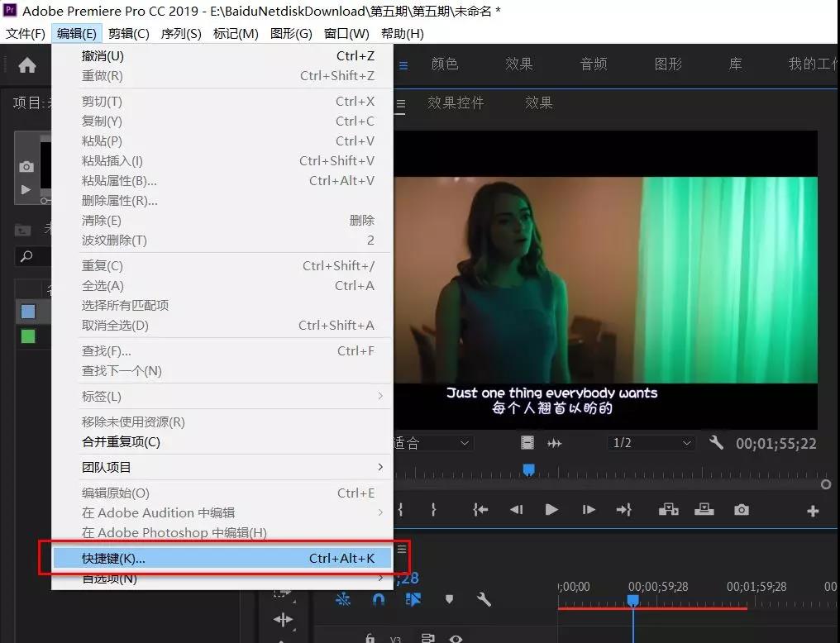
Task: Play the program monitor video
Action: (x=551, y=510)
